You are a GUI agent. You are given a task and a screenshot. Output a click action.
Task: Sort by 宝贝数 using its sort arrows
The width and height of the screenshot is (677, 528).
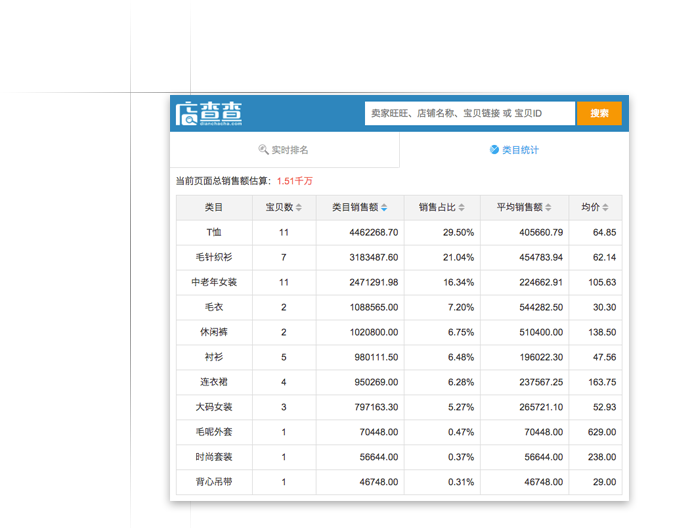[299, 208]
